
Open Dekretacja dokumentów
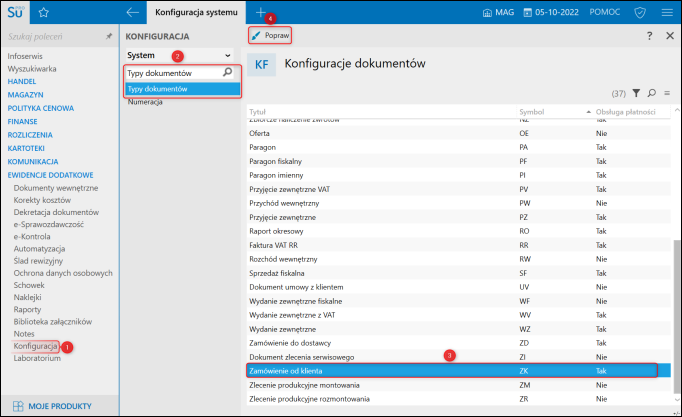(56, 212)
